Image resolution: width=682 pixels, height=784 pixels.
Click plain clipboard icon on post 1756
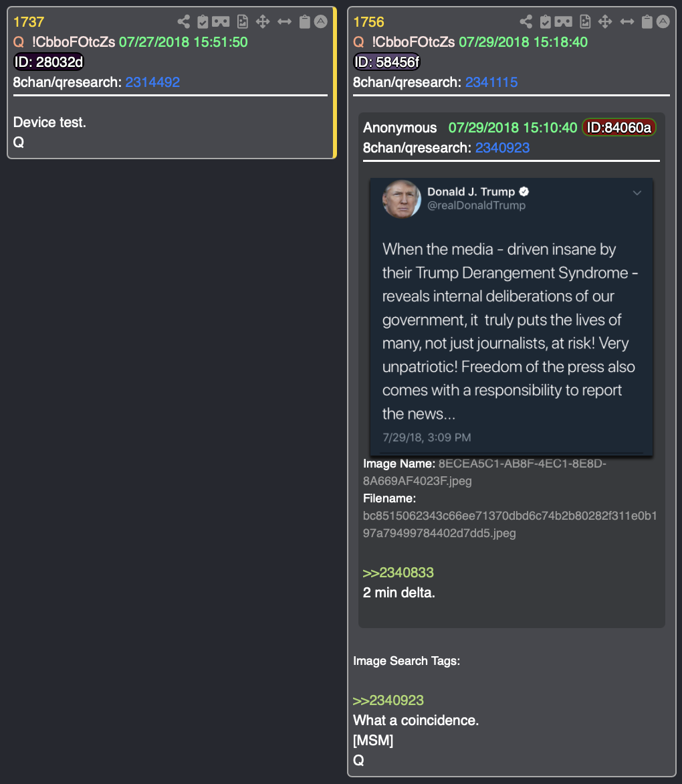point(647,21)
